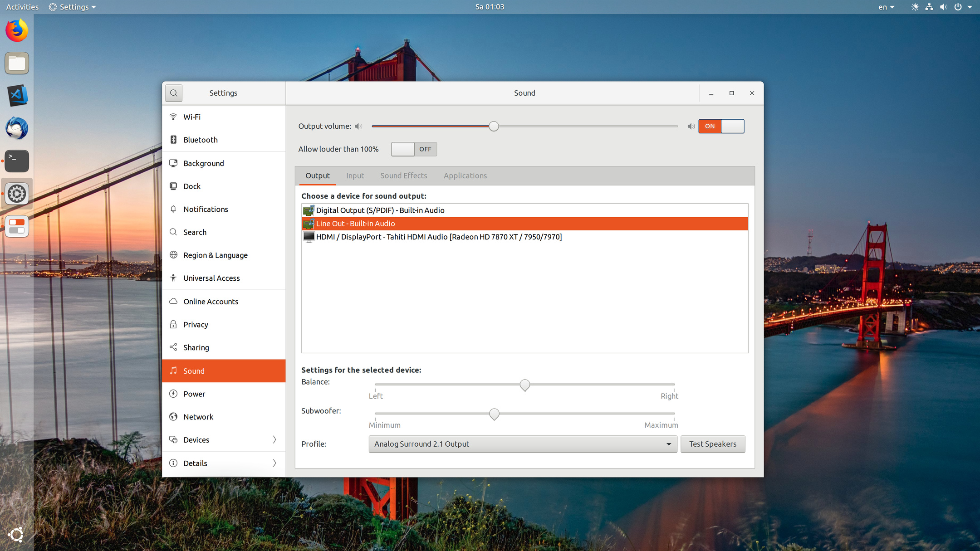Open Thunderbird mail from dock
Viewport: 980px width, 551px height.
click(x=17, y=128)
